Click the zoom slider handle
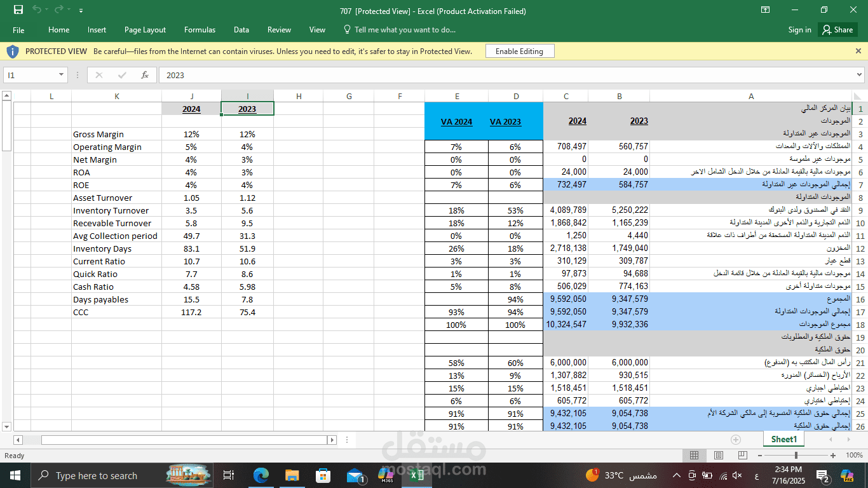868x488 pixels. 796,456
